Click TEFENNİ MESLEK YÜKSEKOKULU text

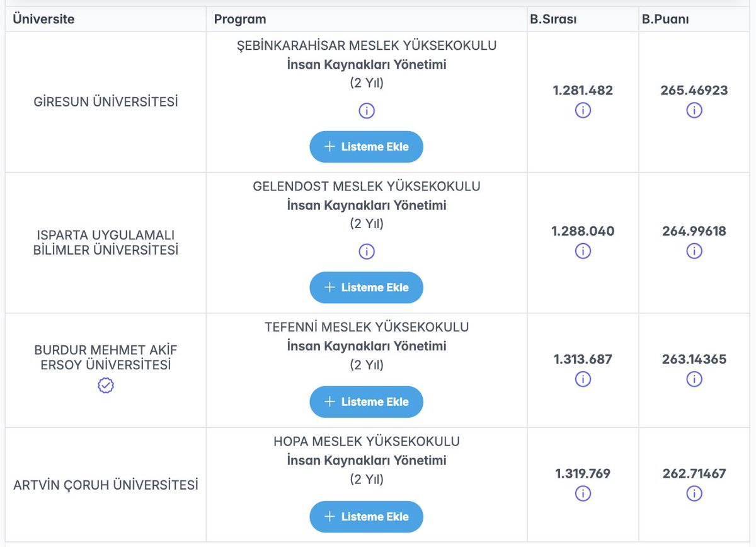tap(367, 327)
